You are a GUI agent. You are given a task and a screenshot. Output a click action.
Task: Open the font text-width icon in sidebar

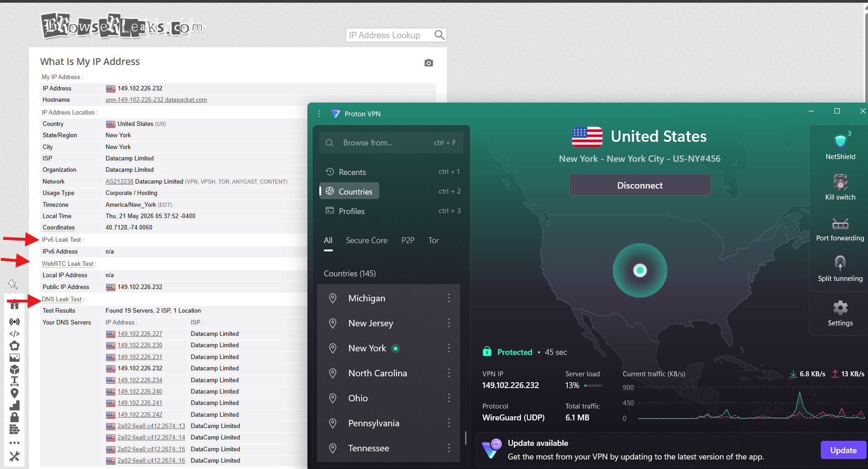tap(15, 381)
